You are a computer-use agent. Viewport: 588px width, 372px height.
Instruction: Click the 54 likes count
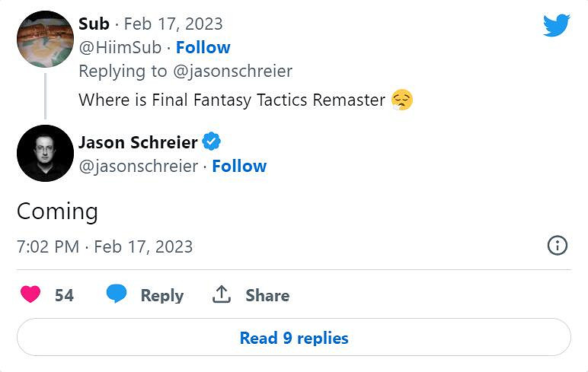coord(64,295)
